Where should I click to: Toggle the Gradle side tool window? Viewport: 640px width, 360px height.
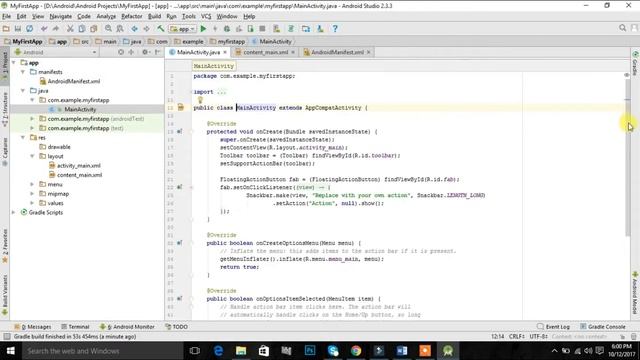pos(635,63)
